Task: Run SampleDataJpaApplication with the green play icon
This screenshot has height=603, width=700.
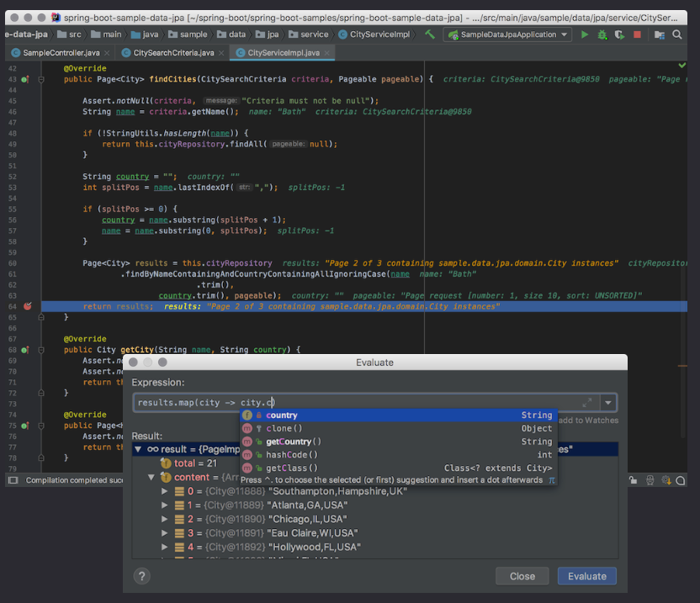Action: click(585, 34)
